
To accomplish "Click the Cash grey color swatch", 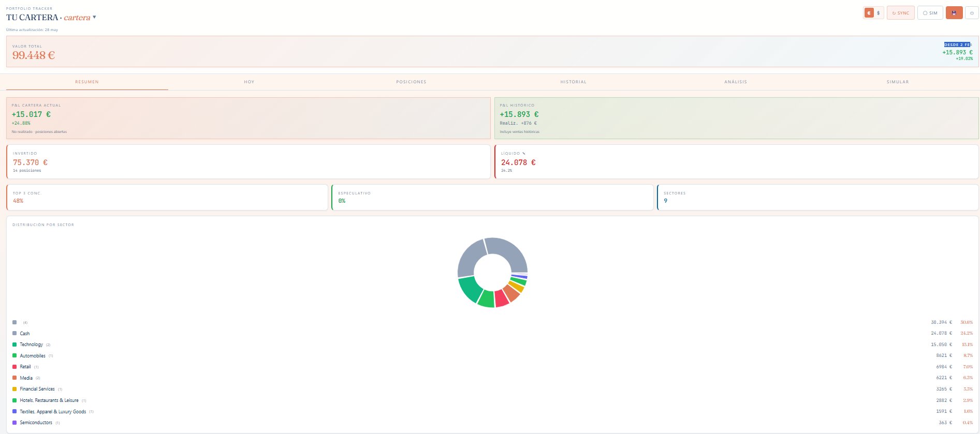I will 14,333.
